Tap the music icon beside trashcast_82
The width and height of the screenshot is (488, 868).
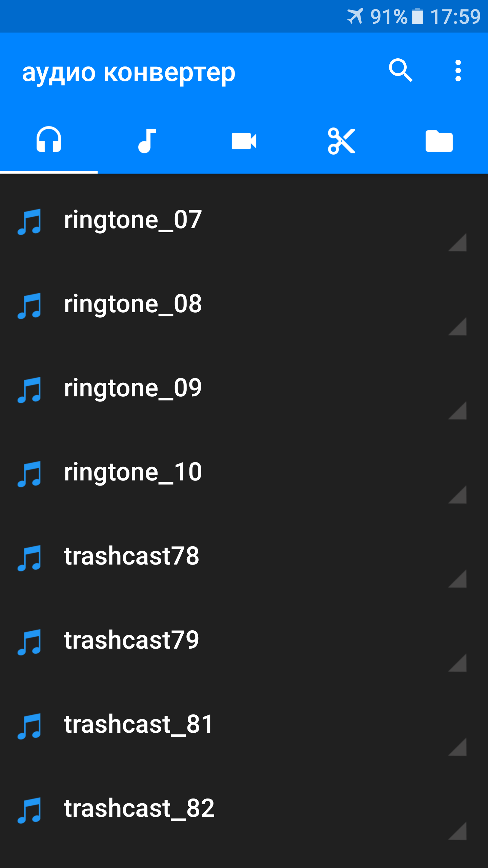(29, 810)
